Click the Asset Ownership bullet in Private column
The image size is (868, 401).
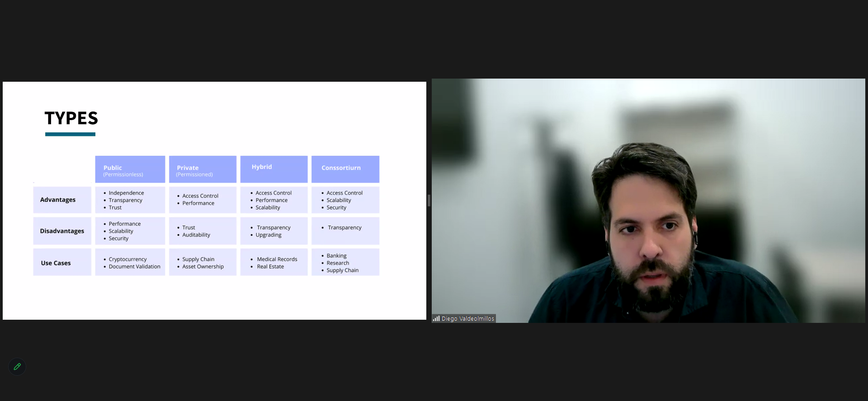[x=203, y=266]
